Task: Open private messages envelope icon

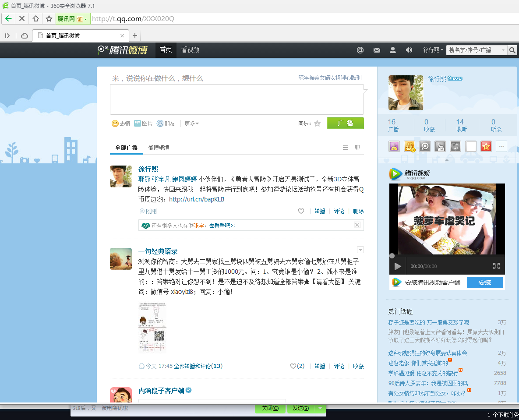Action: tap(377, 50)
